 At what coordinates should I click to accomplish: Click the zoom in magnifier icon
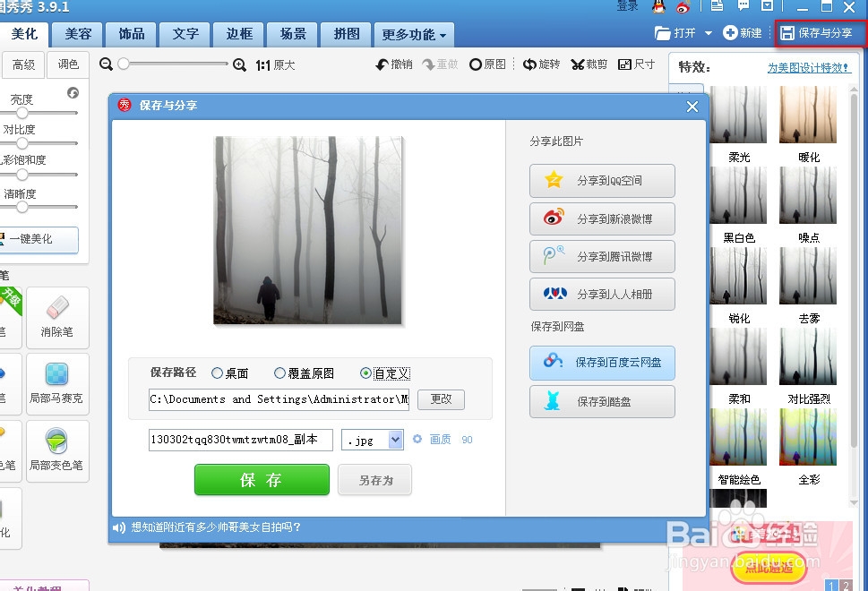pyautogui.click(x=239, y=64)
